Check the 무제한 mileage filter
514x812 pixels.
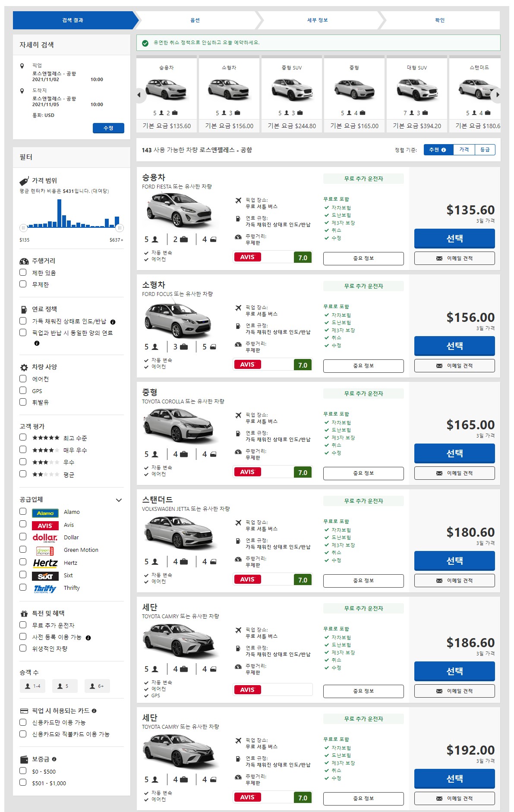coord(23,284)
